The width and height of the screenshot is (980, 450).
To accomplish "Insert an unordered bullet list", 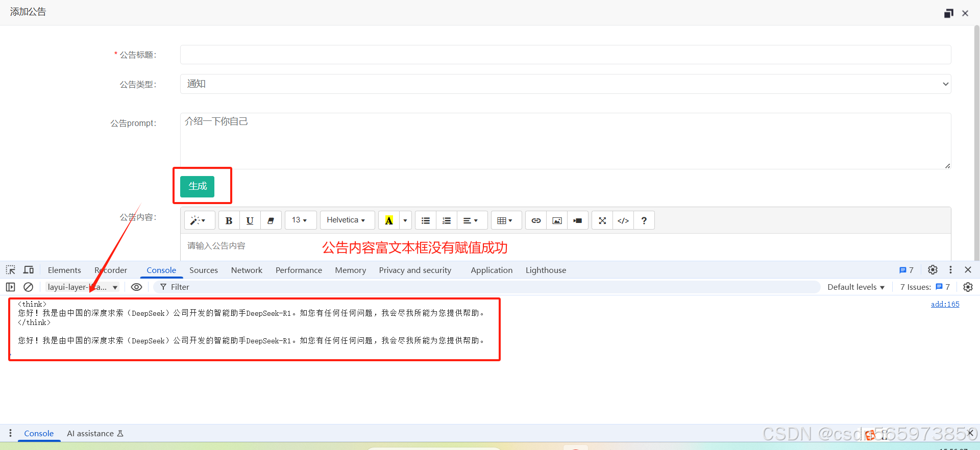I will click(425, 220).
